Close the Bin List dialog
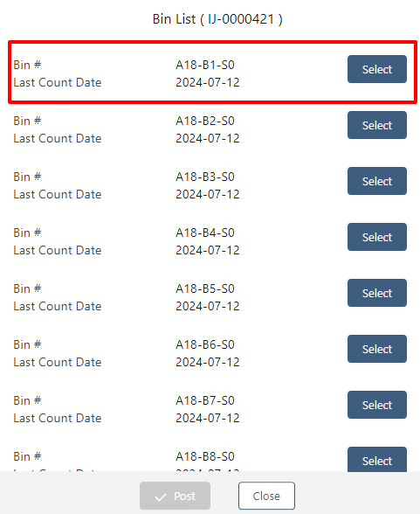 [266, 496]
